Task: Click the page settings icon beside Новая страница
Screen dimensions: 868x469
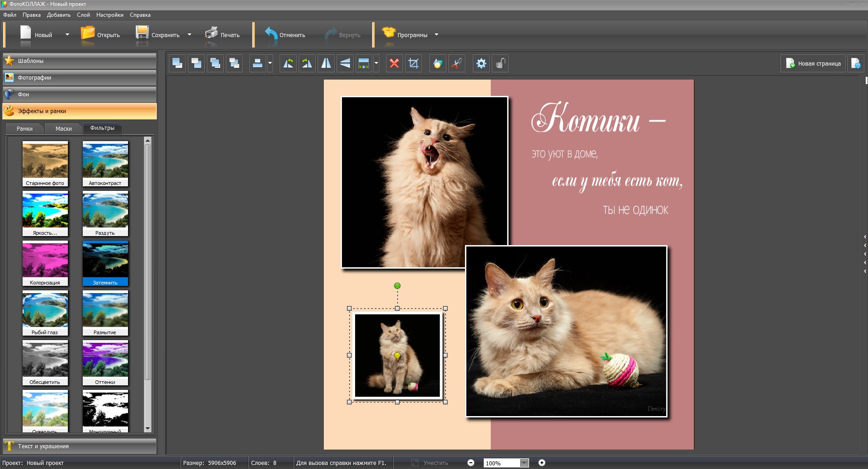Action: [x=855, y=63]
